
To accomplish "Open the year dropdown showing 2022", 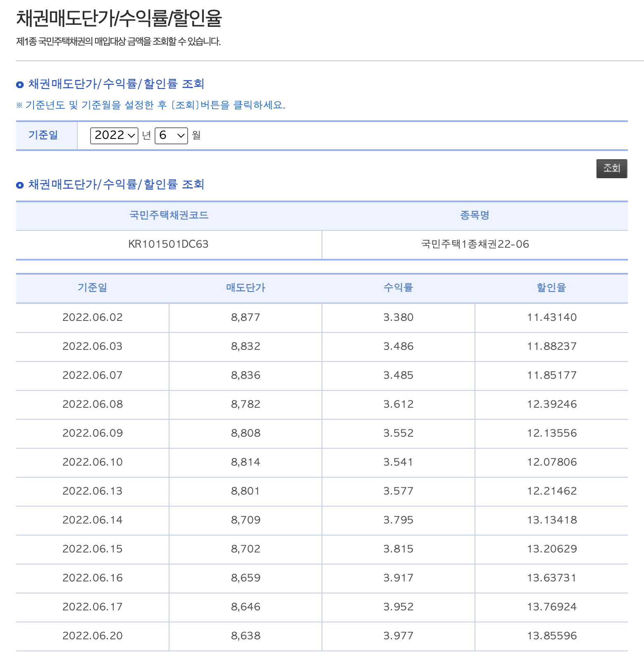I will click(x=114, y=136).
